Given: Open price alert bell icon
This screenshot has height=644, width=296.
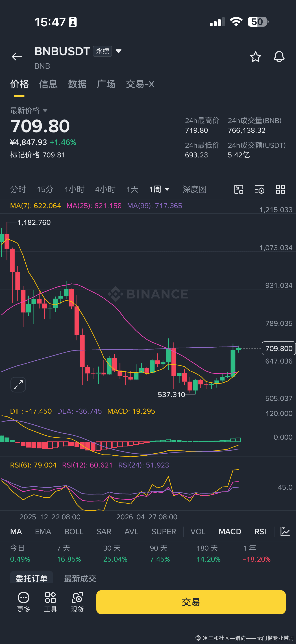Looking at the screenshot, I should coord(279,57).
